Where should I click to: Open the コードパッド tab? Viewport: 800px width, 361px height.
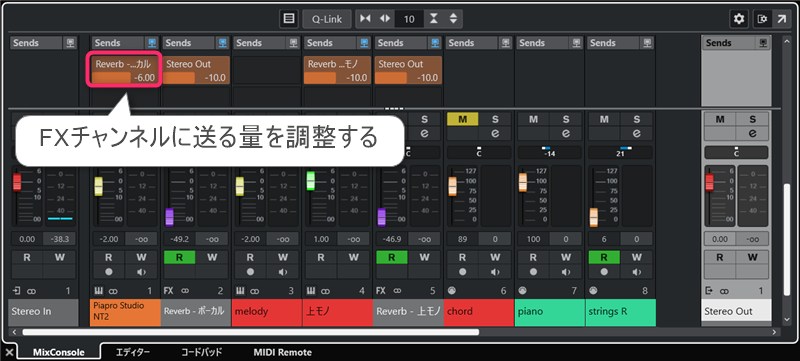(202, 352)
